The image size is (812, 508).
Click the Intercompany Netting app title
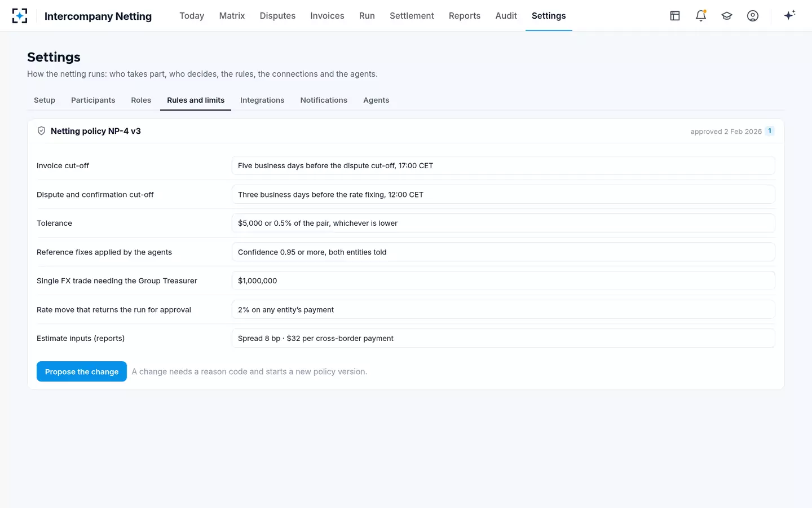click(x=98, y=16)
